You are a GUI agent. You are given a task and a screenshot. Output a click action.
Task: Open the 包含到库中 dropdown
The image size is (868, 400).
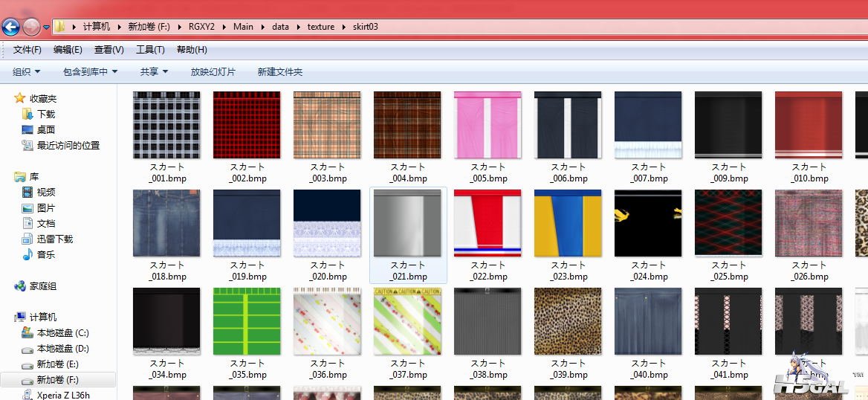90,72
